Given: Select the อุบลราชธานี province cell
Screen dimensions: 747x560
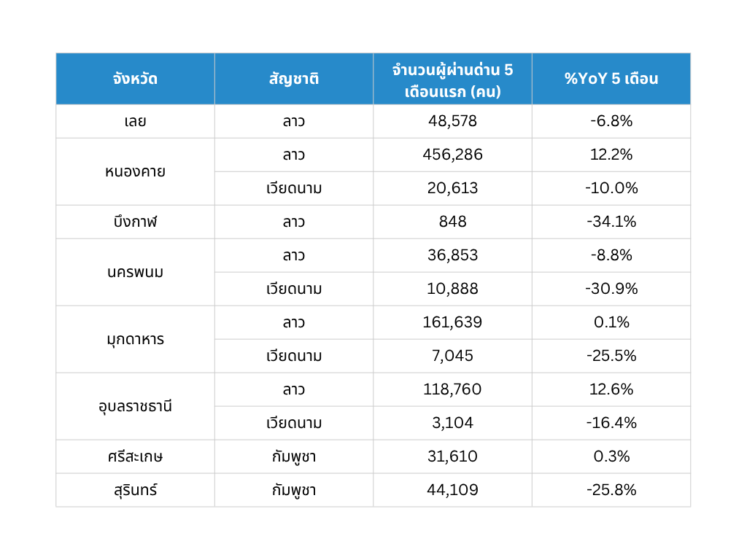Looking at the screenshot, I should click(135, 407).
